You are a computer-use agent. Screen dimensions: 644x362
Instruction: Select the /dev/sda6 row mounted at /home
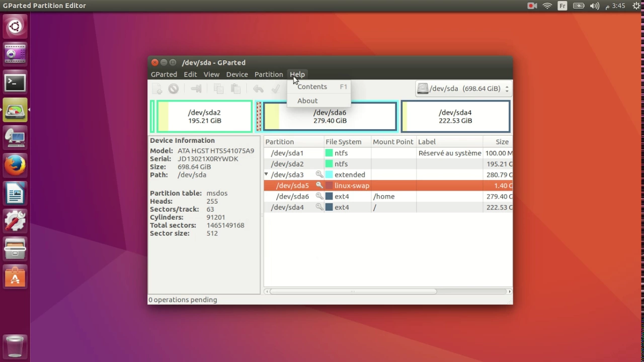coord(388,197)
